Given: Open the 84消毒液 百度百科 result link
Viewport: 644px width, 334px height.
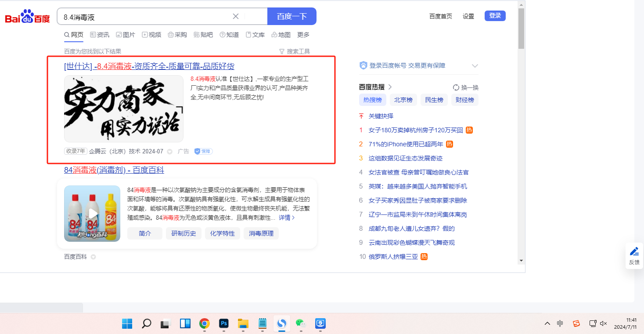Looking at the screenshot, I should point(114,170).
